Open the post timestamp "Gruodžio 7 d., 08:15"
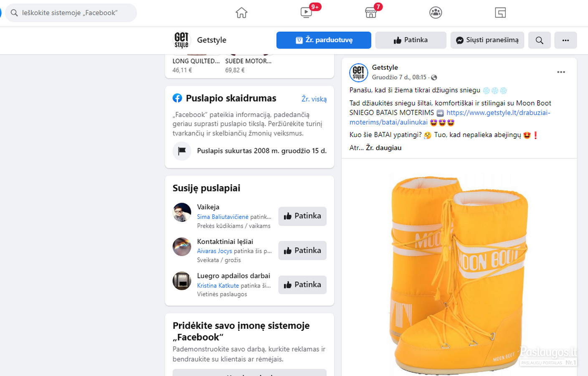Viewport: 588px width, 376px height. 399,77
